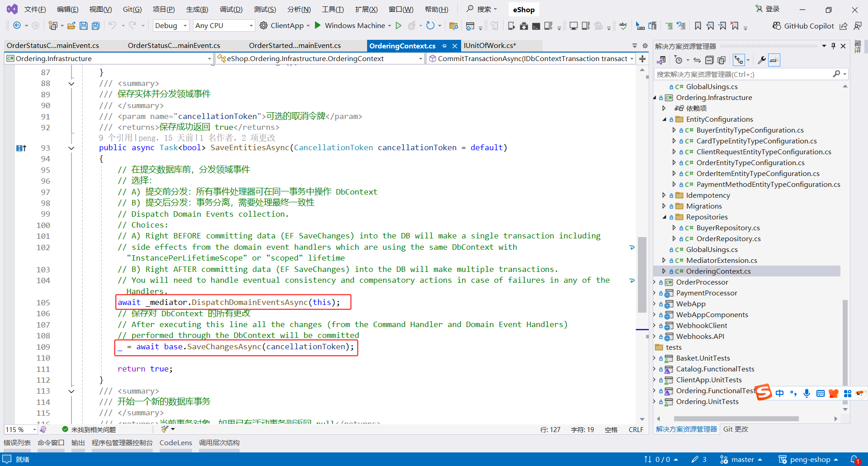Open the 文件(F) menu
Viewport: 868px width, 466px height.
(35, 10)
